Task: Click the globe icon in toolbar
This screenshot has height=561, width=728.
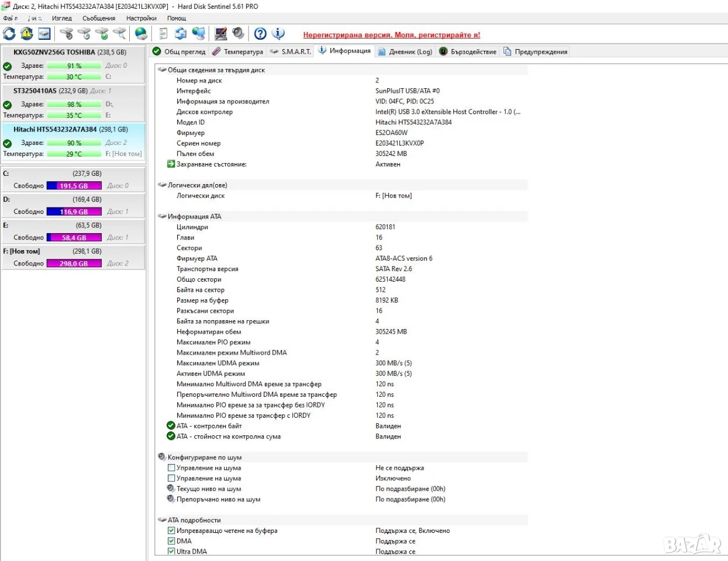Action: (x=141, y=33)
